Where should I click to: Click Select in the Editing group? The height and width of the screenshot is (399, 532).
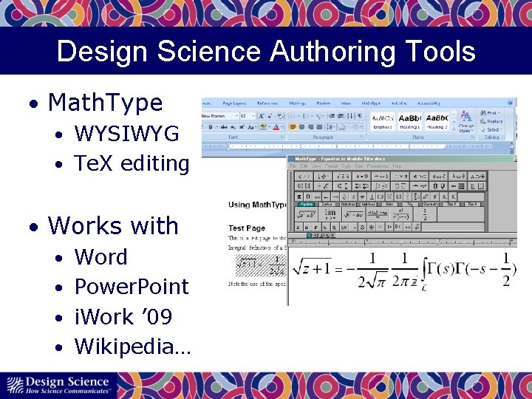[x=491, y=130]
